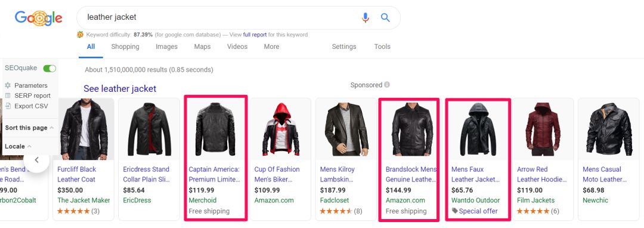Click the carousel previous arrow button
The image size is (644, 228).
[36, 160]
